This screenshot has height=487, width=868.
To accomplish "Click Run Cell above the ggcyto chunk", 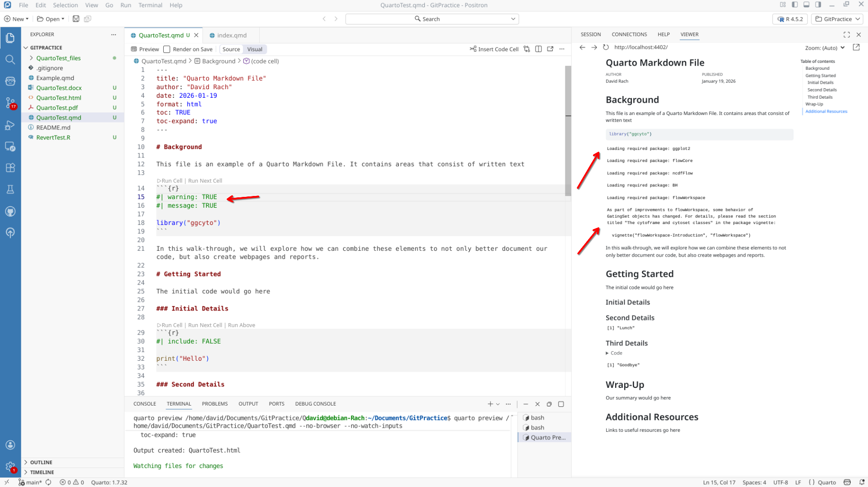I will click(x=170, y=181).
